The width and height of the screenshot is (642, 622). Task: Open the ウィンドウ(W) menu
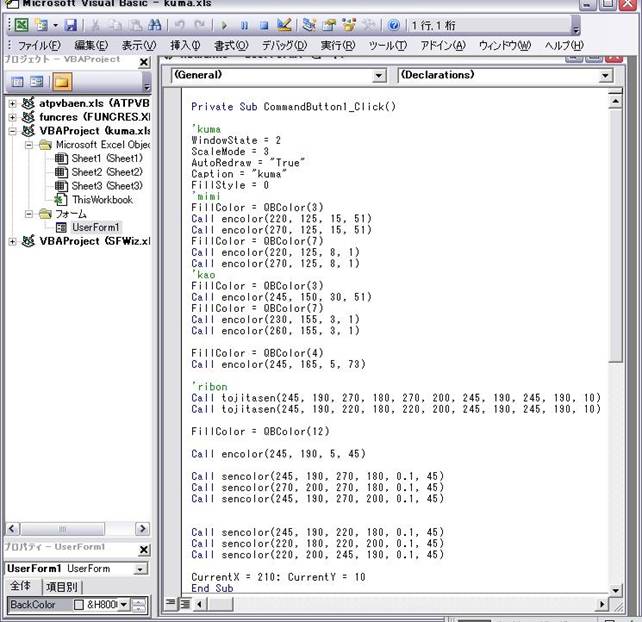tap(505, 45)
